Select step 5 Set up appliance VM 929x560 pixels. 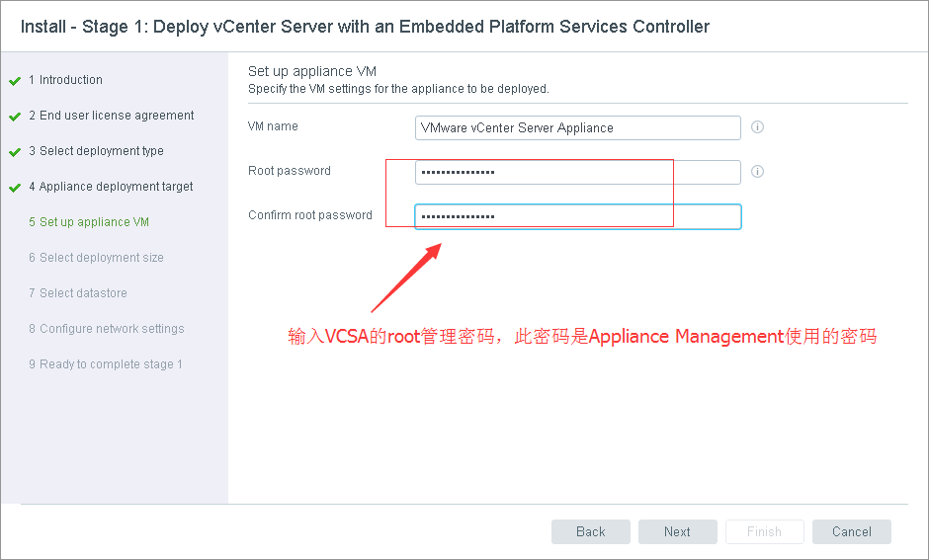[89, 222]
